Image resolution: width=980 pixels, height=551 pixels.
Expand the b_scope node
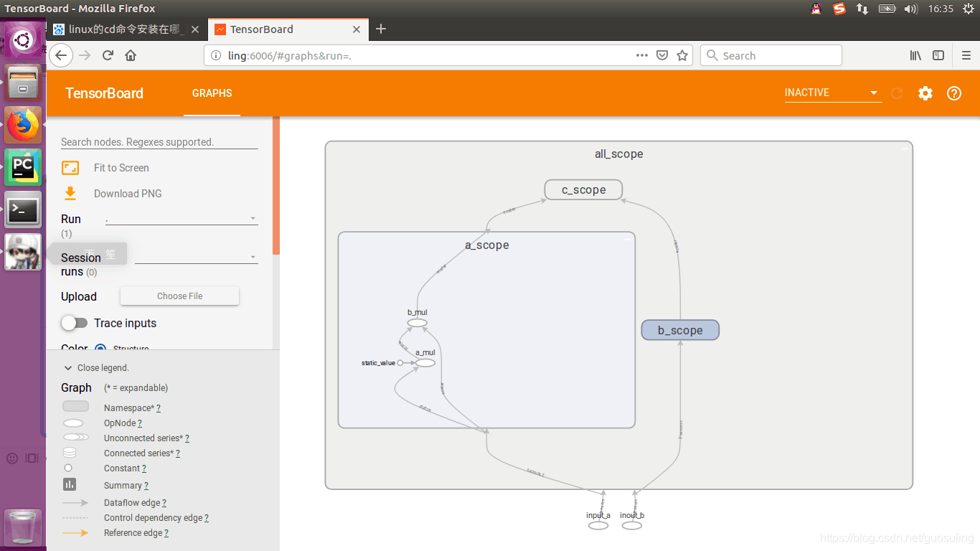pos(680,330)
